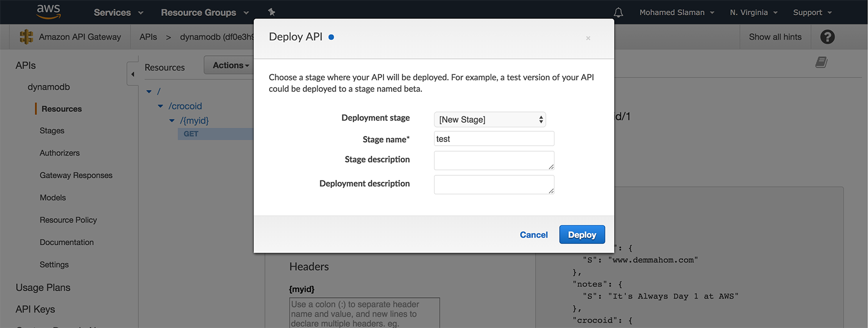Open API Keys
The width and height of the screenshot is (868, 328).
point(35,309)
